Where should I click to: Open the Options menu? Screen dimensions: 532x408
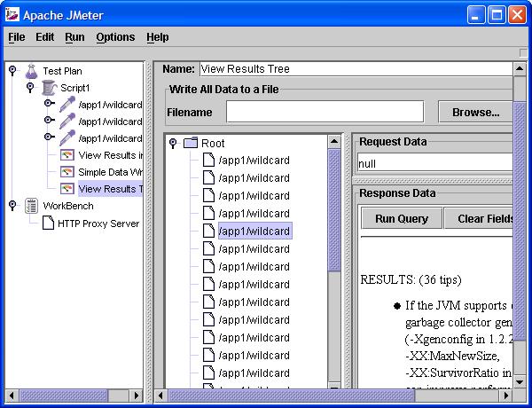point(115,37)
